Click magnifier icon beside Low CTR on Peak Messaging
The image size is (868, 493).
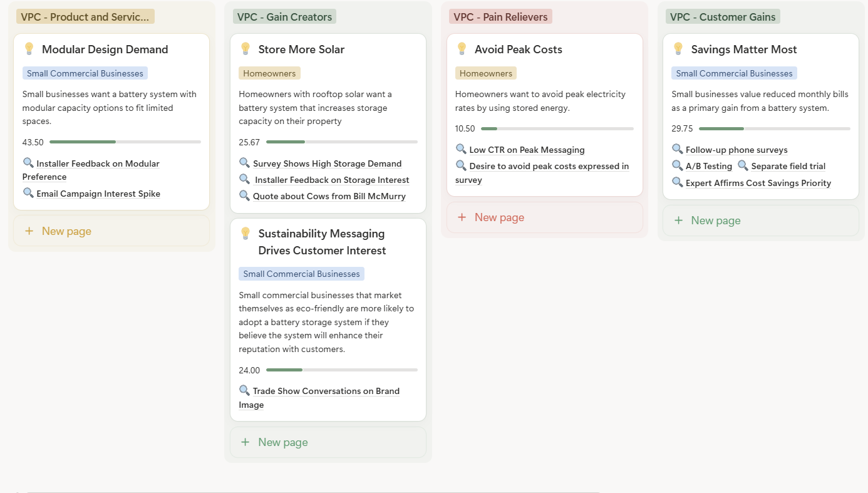pyautogui.click(x=461, y=149)
